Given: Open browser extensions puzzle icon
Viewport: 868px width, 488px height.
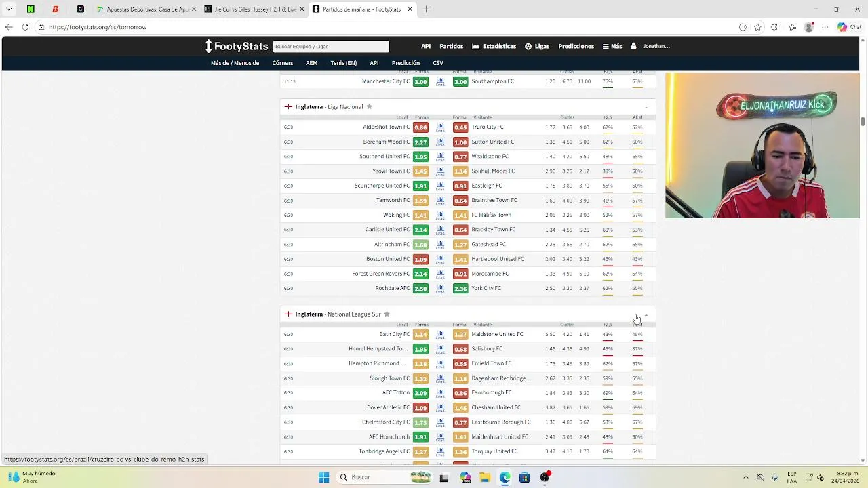Looking at the screenshot, I should (774, 27).
